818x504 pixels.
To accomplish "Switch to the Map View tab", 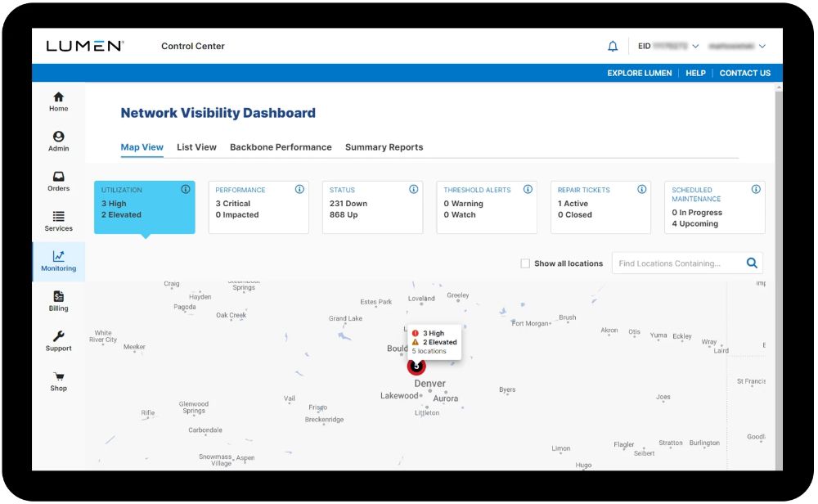I will 142,147.
